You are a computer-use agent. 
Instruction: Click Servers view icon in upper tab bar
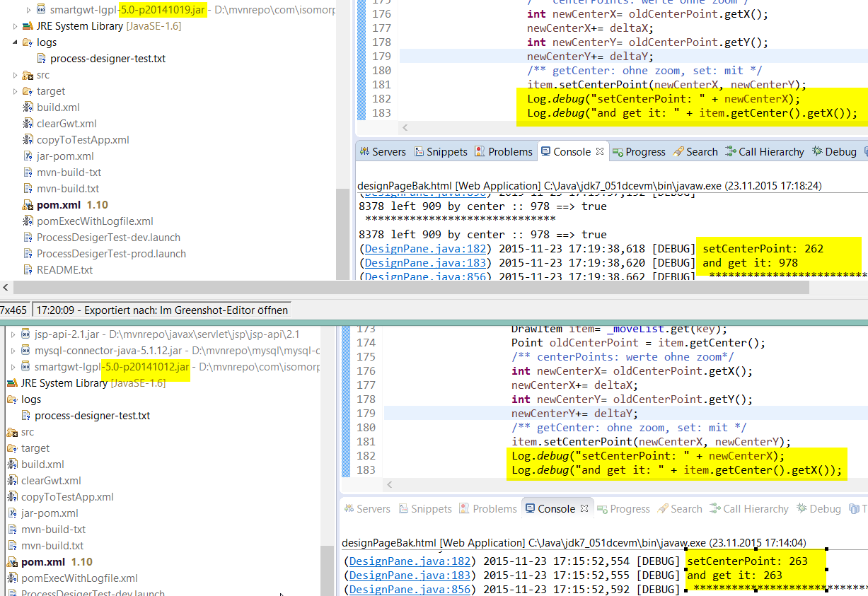click(364, 151)
